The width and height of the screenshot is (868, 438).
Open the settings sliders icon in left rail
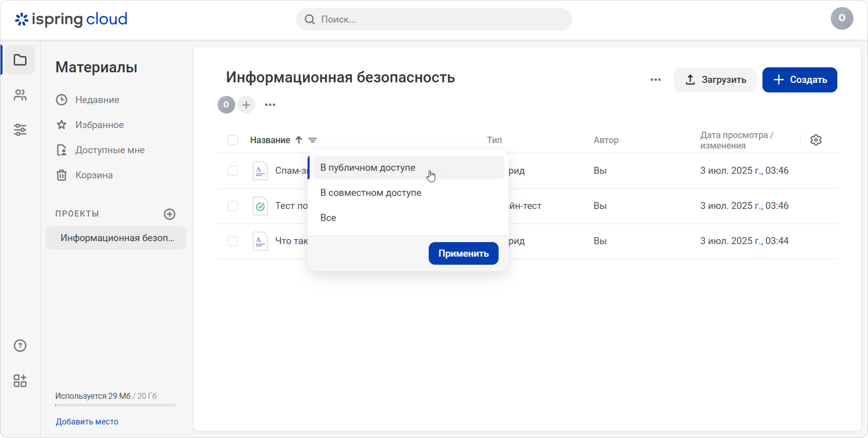20,130
